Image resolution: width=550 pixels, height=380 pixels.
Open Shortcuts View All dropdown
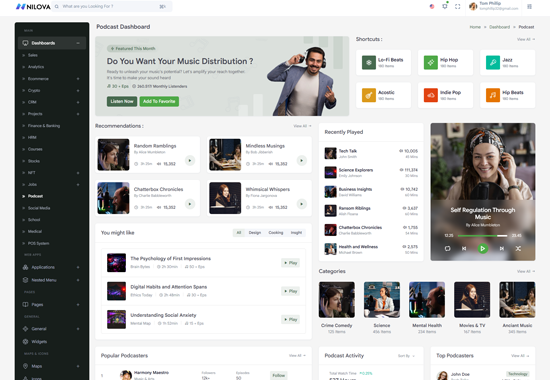(526, 39)
